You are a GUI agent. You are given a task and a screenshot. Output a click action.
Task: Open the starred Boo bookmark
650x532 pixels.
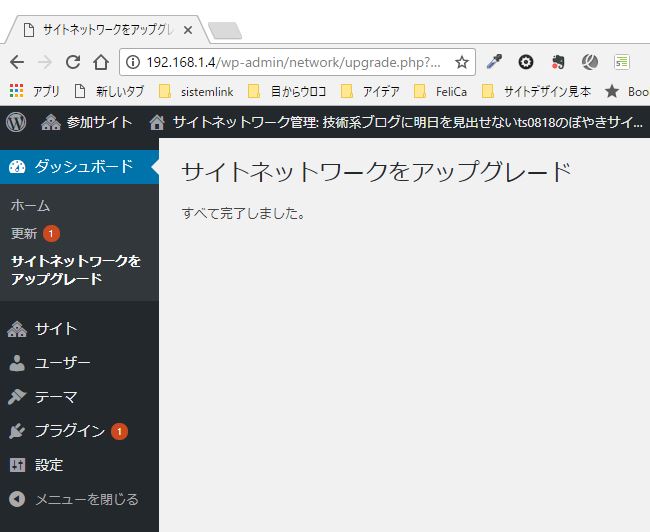tap(627, 91)
